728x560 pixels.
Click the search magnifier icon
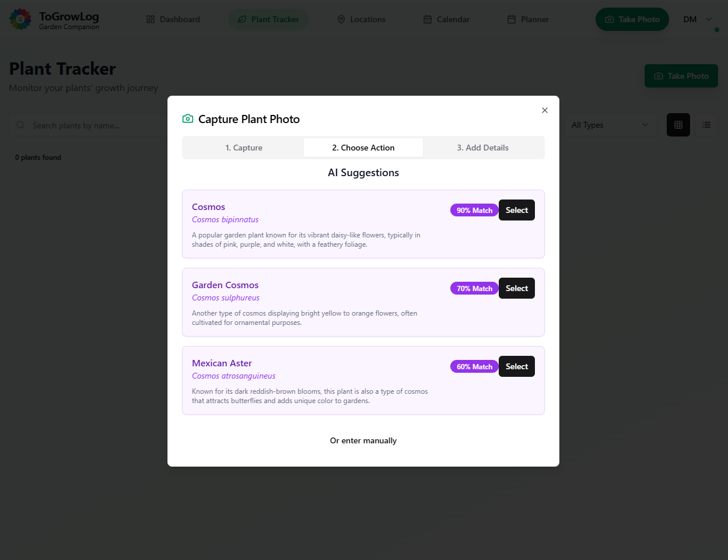(x=21, y=125)
